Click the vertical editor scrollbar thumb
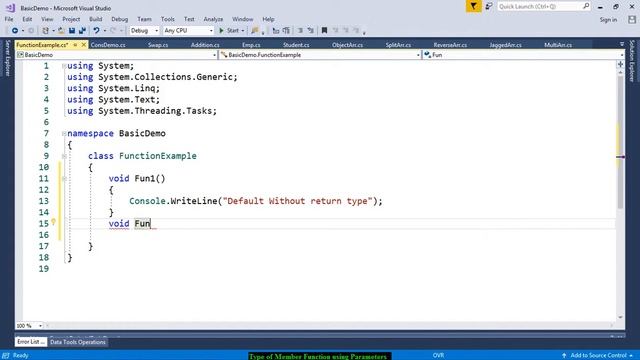The height and width of the screenshot is (360, 640). tap(620, 142)
